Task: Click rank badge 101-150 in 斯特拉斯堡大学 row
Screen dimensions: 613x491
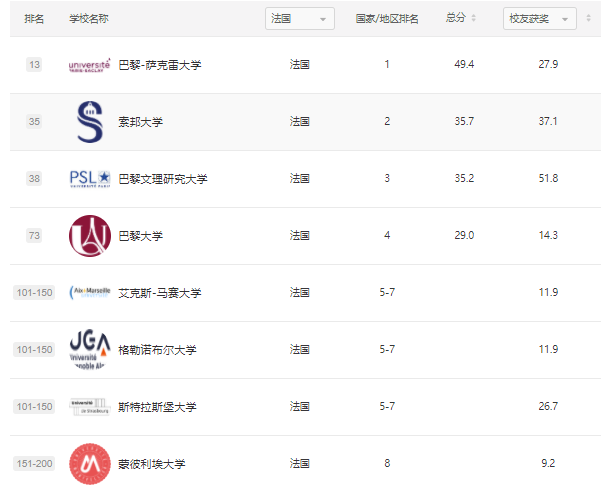Action: [34, 407]
